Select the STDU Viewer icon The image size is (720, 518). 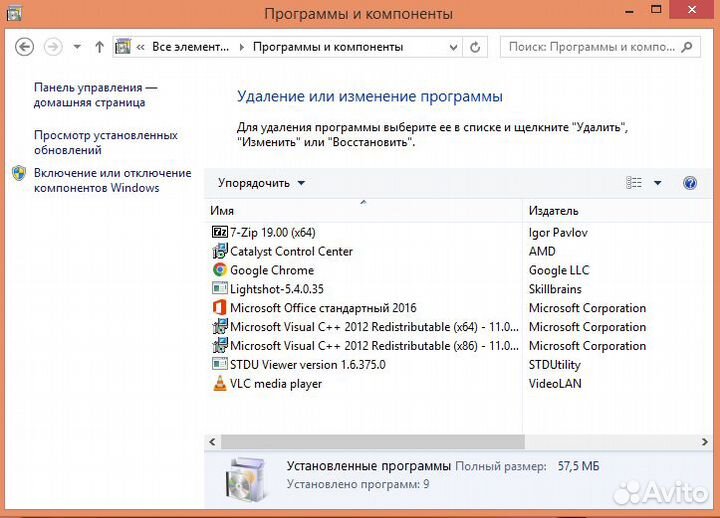220,364
